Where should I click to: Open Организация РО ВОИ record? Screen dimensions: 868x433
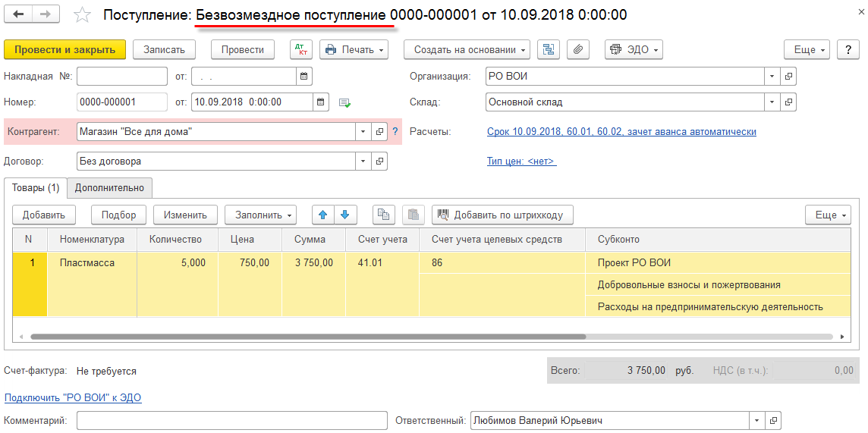tap(788, 77)
